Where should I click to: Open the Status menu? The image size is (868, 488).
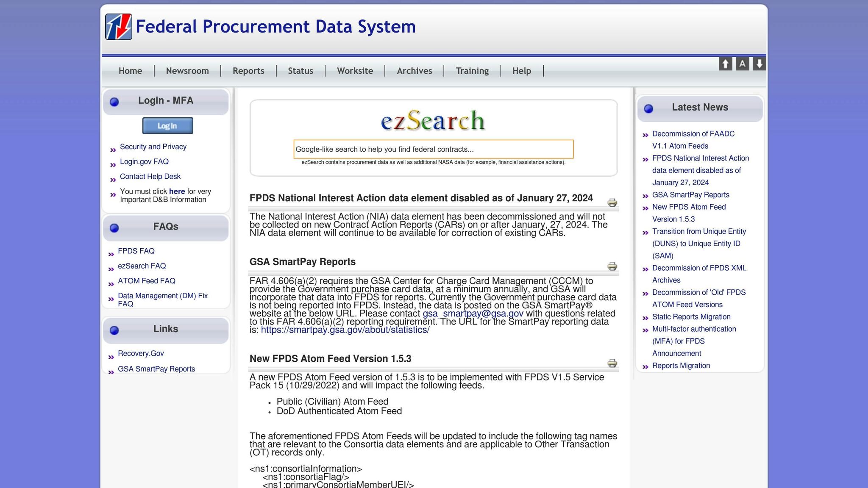[300, 71]
